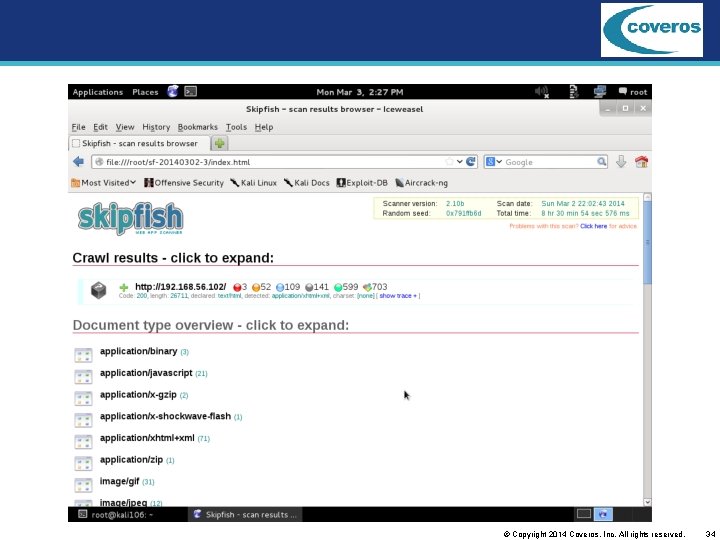Launch the terminal icon in the top panel
Screen dimensions: 720x540
(x=191, y=91)
